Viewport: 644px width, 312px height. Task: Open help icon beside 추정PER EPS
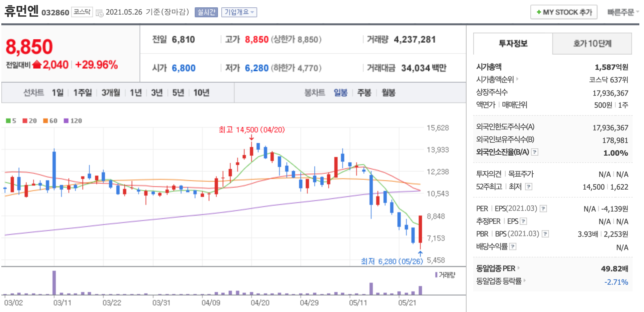click(523, 221)
